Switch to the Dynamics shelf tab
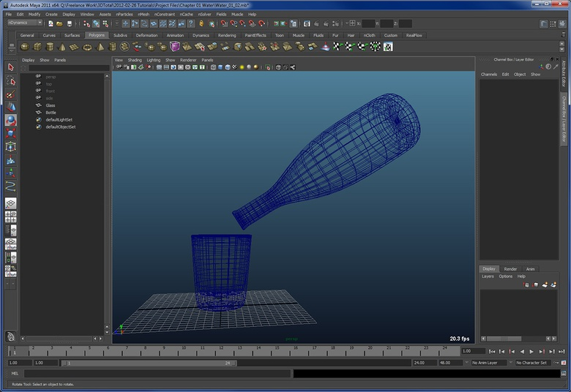Viewport: 571px width, 392px height. point(200,35)
